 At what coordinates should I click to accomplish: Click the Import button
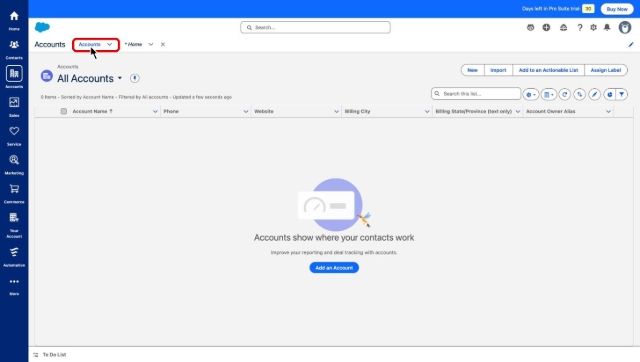pos(498,70)
